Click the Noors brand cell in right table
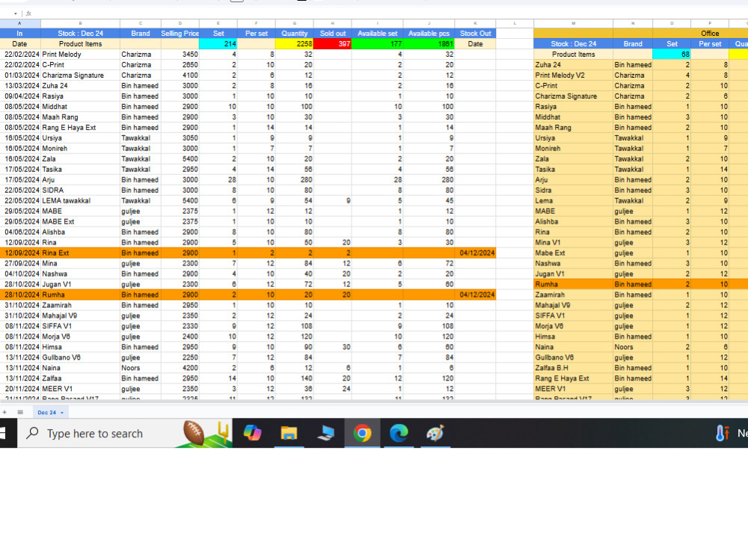The height and width of the screenshot is (560, 748). click(x=633, y=347)
